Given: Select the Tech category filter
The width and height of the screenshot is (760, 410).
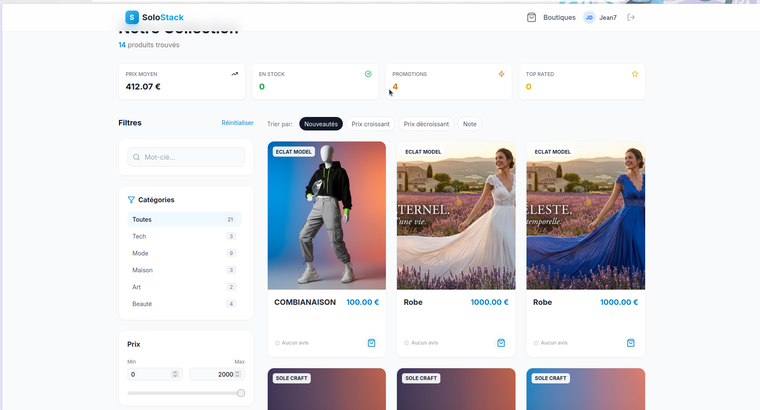Looking at the screenshot, I should coord(140,236).
